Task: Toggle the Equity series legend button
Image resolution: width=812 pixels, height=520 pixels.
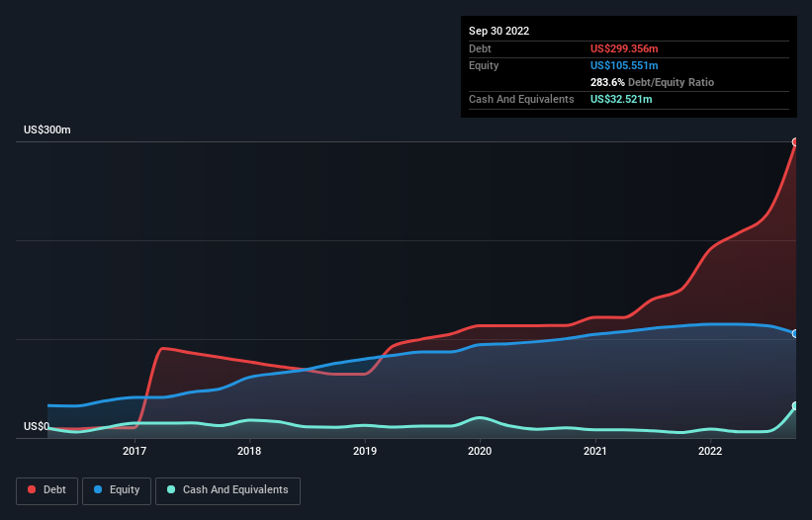Action: pyautogui.click(x=117, y=490)
